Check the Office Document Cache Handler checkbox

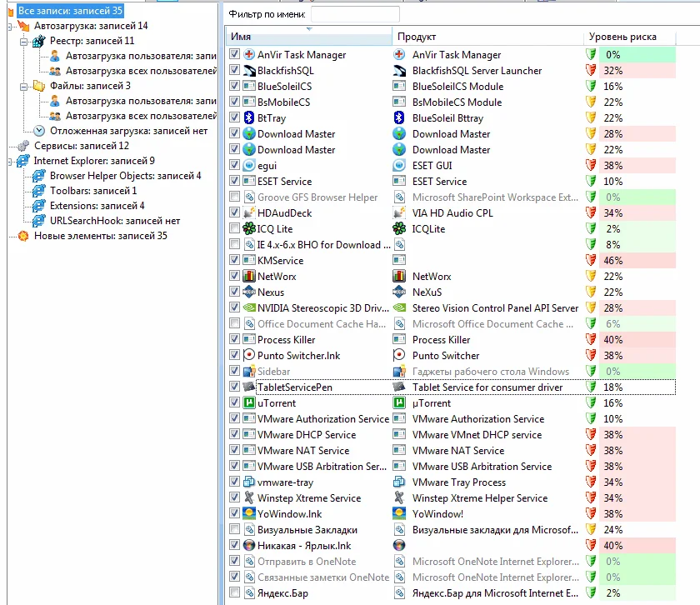click(x=234, y=323)
